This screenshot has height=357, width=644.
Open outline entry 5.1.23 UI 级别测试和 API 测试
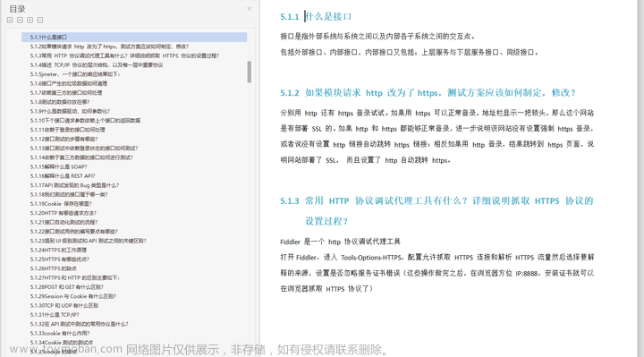pos(88,241)
